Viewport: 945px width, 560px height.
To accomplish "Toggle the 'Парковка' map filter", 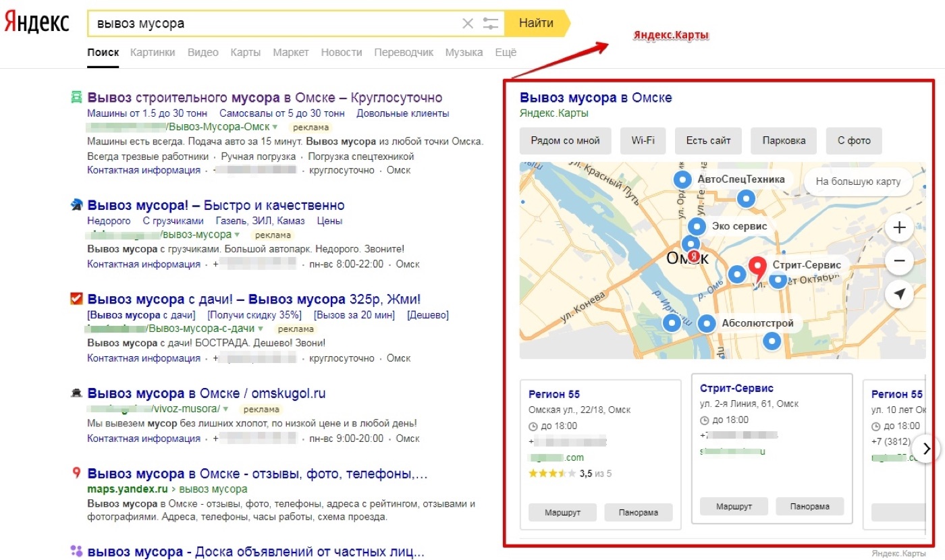I will (x=784, y=141).
